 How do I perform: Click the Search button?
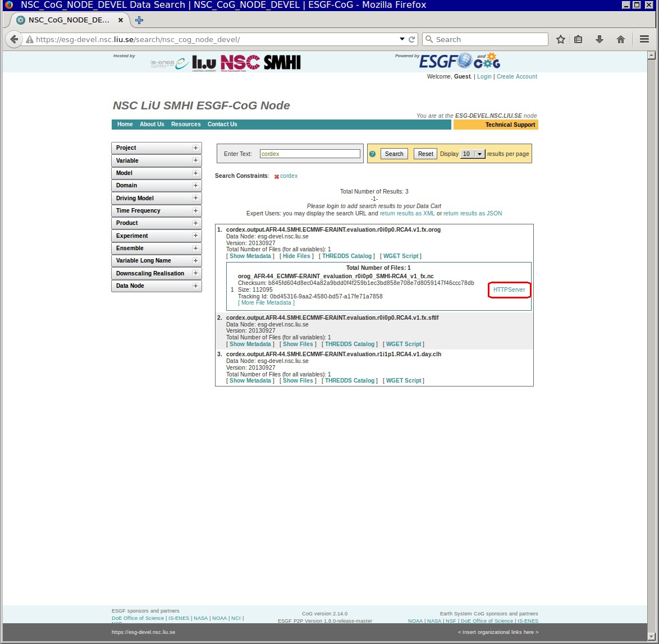point(394,154)
